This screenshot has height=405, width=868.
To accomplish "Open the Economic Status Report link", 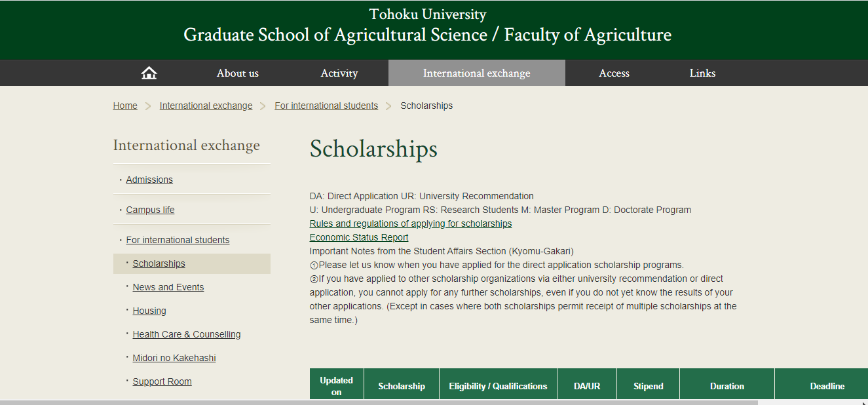I will [359, 237].
